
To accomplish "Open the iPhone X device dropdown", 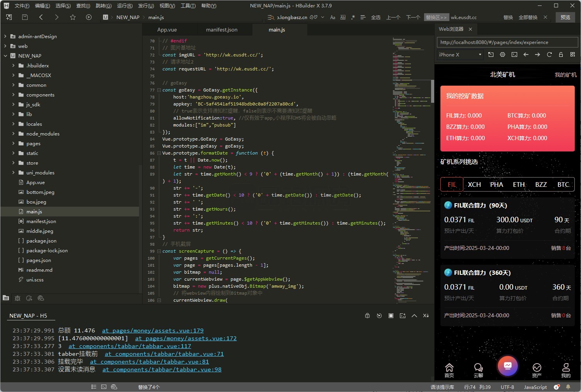I will point(460,54).
